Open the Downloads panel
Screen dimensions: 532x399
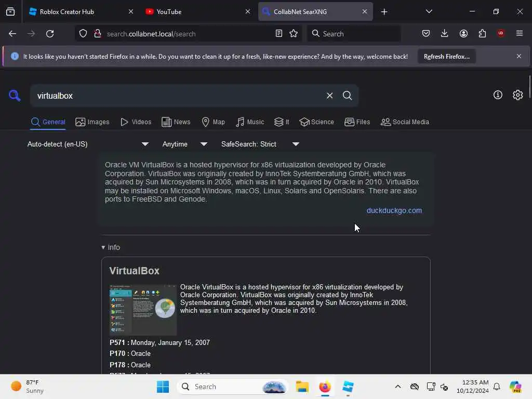click(x=445, y=33)
